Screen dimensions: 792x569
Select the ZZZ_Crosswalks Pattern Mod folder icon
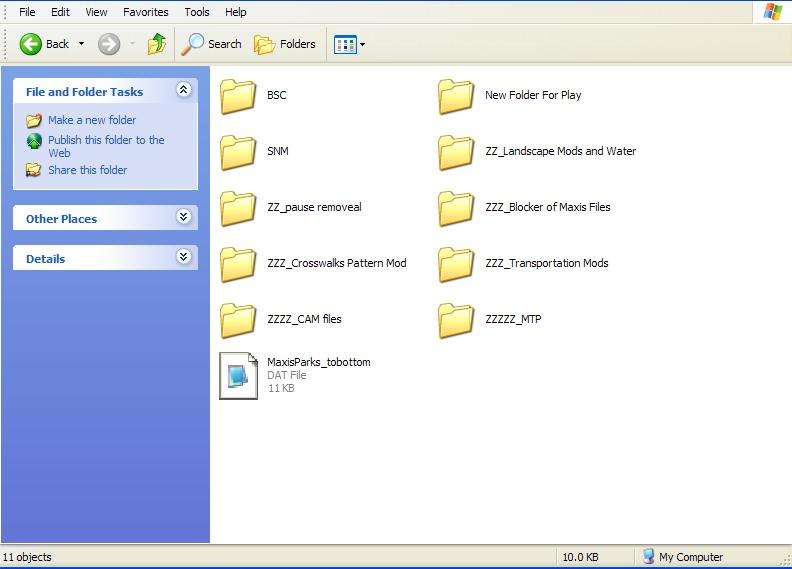[238, 264]
